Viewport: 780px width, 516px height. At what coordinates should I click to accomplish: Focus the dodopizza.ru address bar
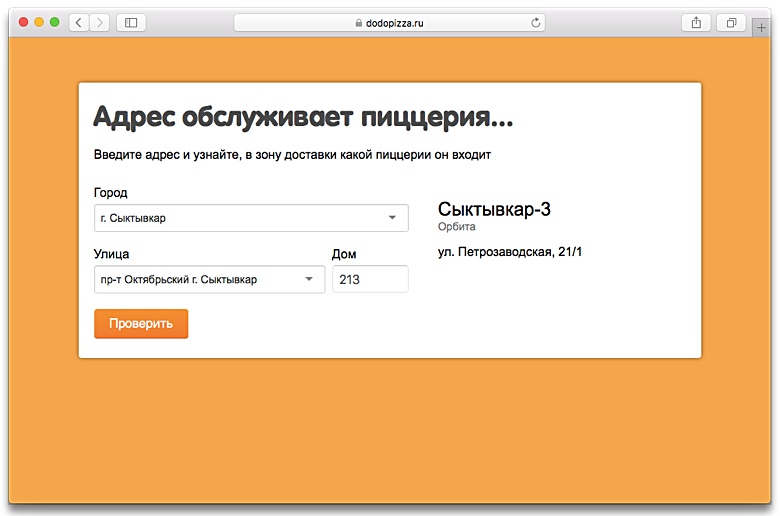click(390, 23)
